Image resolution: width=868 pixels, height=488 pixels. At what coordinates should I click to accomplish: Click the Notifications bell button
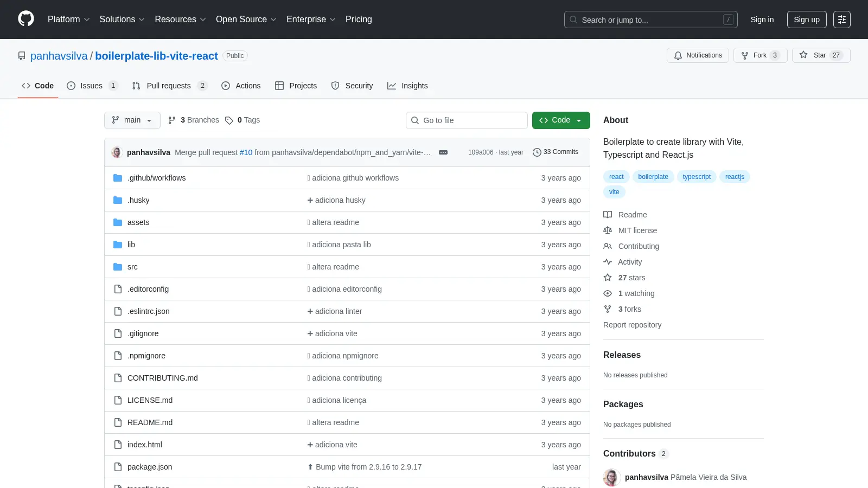[698, 55]
